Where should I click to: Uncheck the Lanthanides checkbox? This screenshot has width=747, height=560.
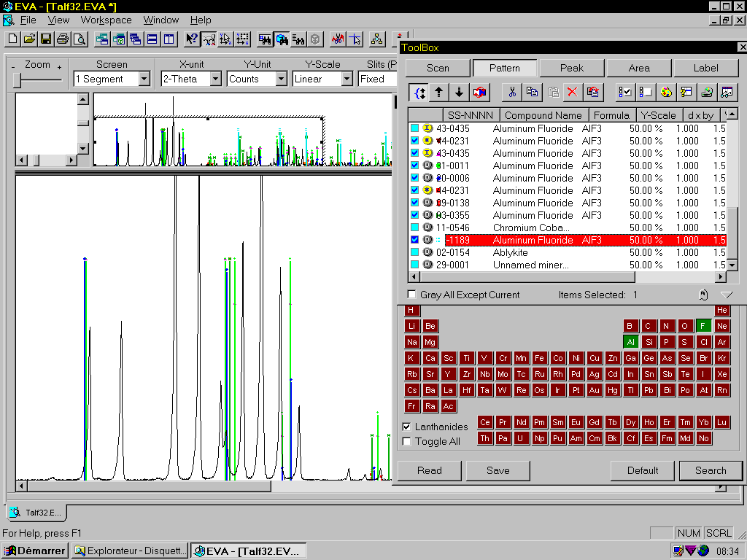[x=407, y=427]
